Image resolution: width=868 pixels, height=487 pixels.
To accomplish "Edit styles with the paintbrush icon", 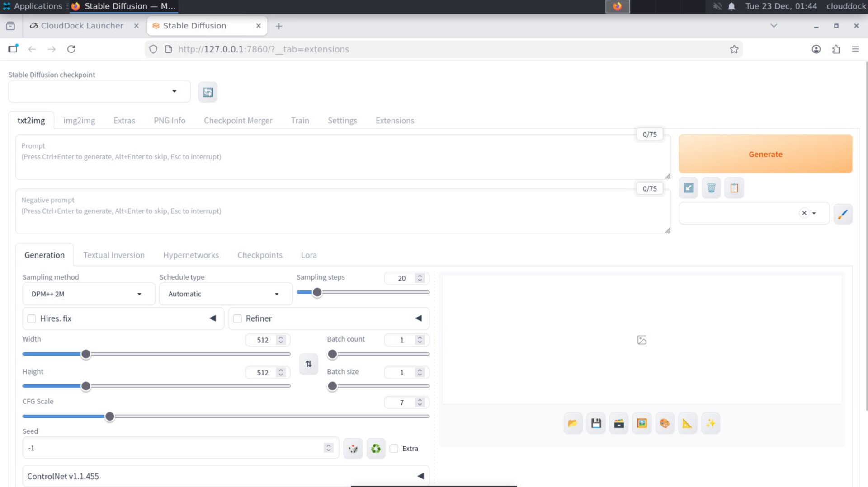I will coord(843,214).
